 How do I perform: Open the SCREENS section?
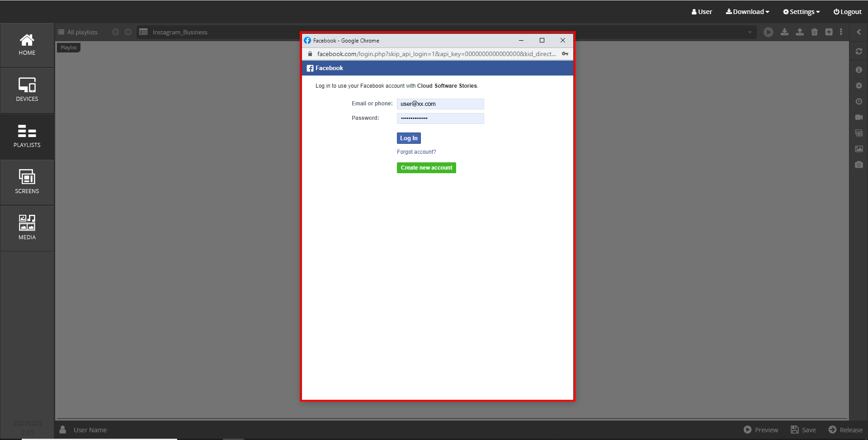27,183
